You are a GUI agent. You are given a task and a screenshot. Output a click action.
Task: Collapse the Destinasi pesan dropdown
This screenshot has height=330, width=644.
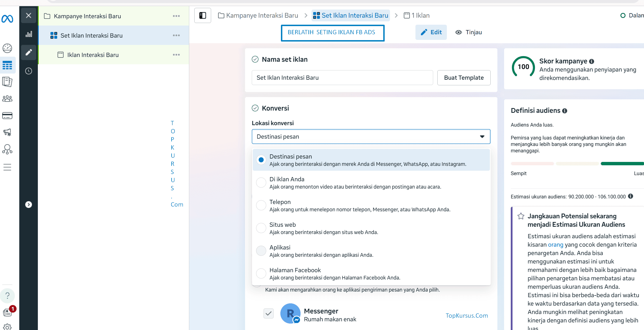[482, 137]
